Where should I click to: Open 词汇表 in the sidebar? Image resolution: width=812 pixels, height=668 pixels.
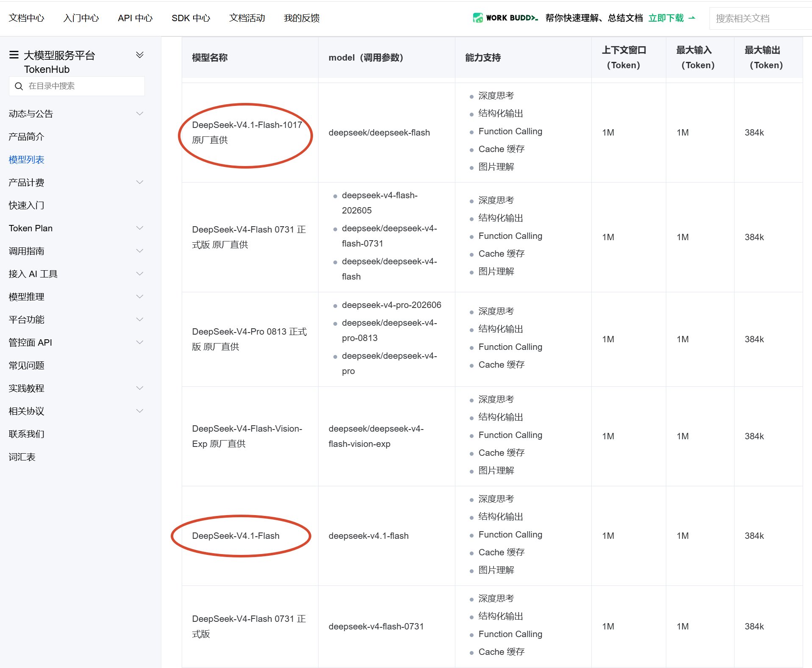22,457
